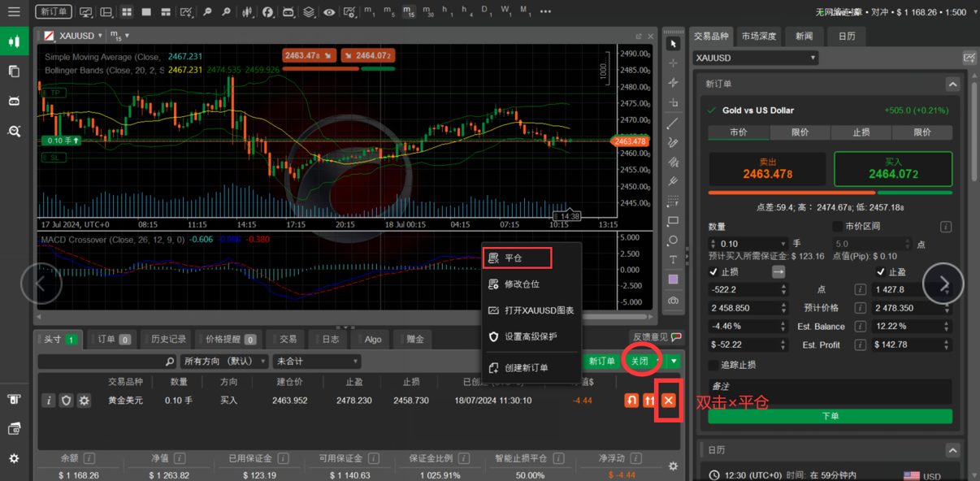Open the analyze magnifier icon in left sidebar
The image size is (980, 481).
(14, 131)
